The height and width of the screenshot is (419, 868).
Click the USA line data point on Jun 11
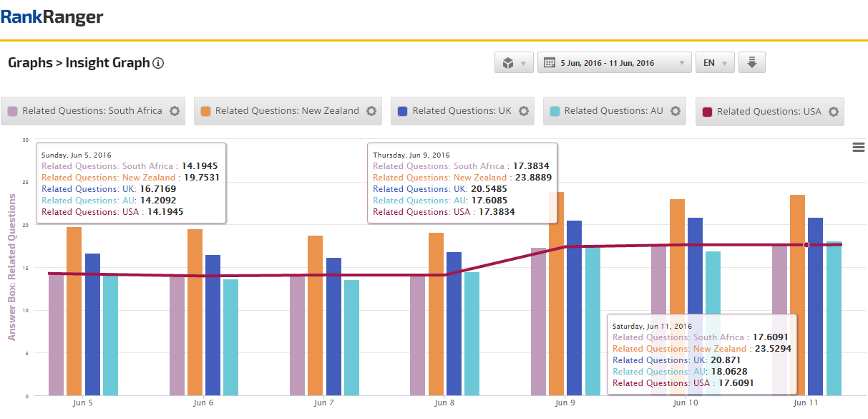[x=806, y=245]
